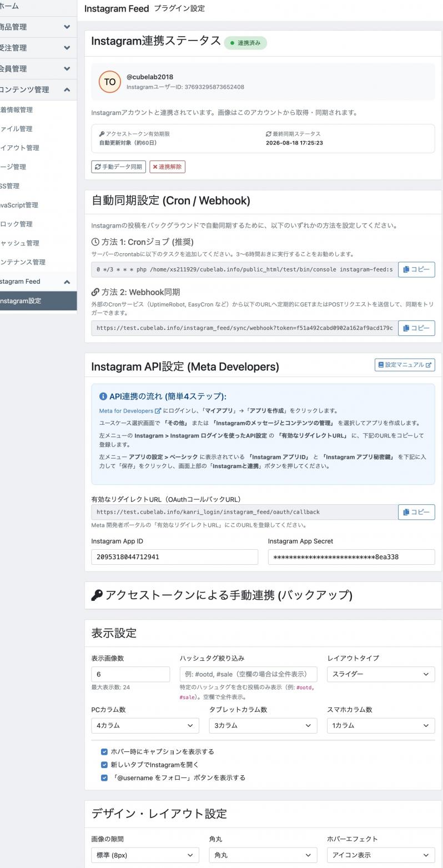Click the key icon by アクセストークン有効期限
Screen dimensions: 443x868
click(102, 134)
